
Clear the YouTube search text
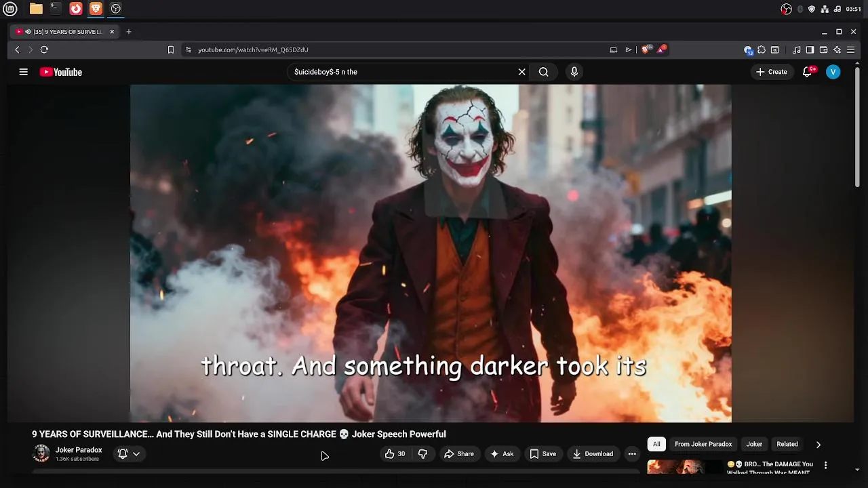pos(522,72)
